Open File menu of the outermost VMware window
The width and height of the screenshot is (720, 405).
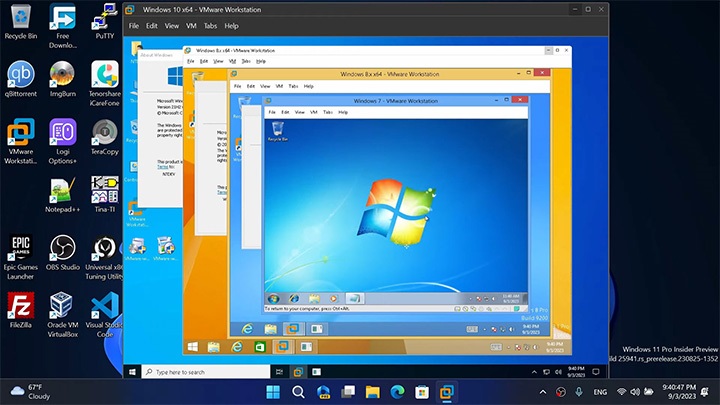(x=134, y=26)
